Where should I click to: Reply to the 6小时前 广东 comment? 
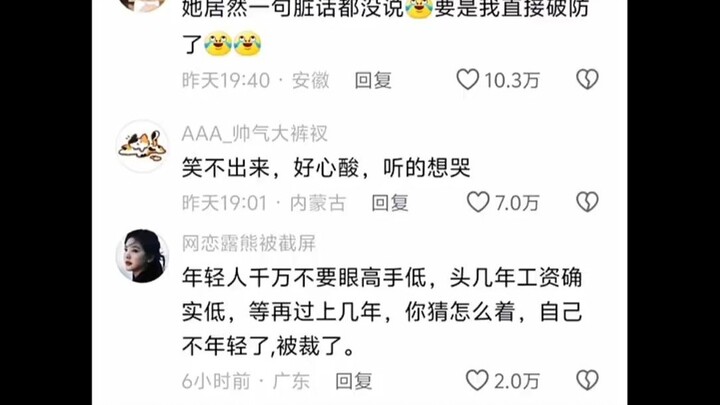354,381
